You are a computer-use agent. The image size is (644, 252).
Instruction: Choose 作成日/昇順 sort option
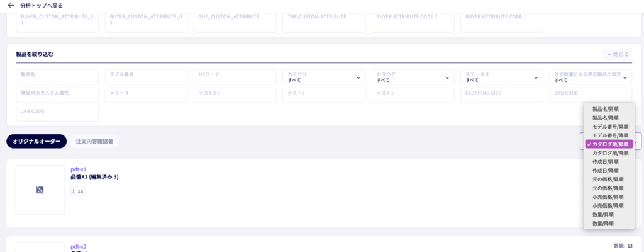(609, 162)
